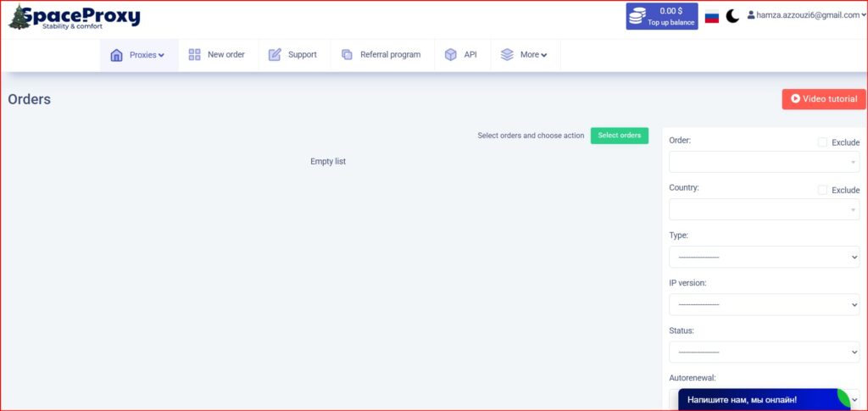
Task: Open the user account email menu
Action: pos(806,15)
